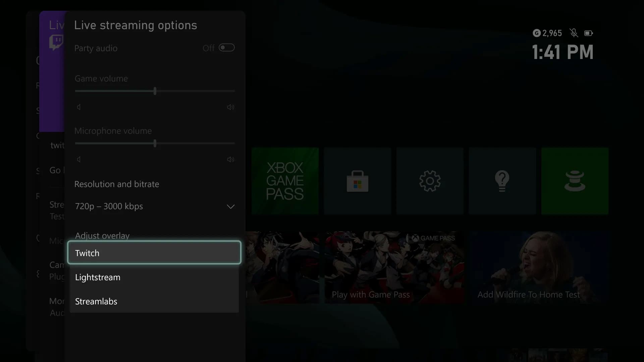The height and width of the screenshot is (362, 644).
Task: Adjust Game volume slider position
Action: click(155, 90)
